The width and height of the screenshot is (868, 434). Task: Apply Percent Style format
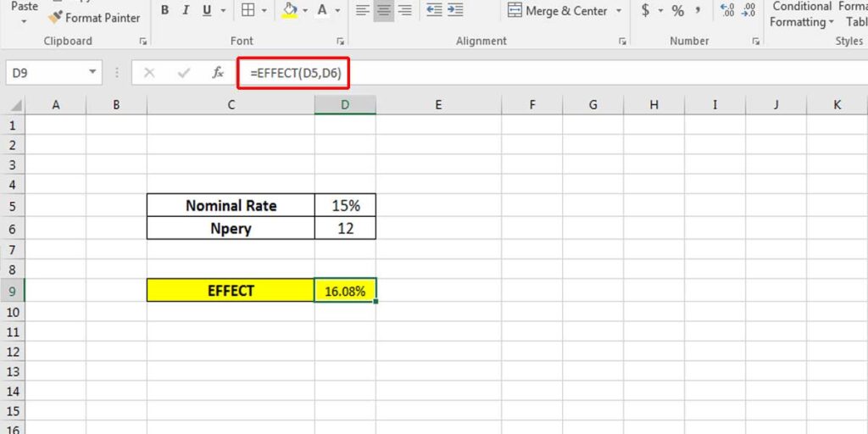677,10
